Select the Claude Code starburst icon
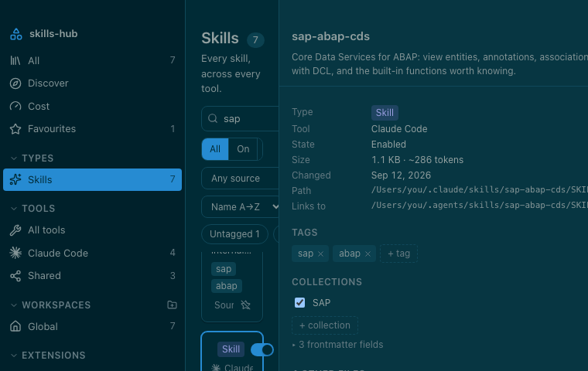 tap(15, 253)
